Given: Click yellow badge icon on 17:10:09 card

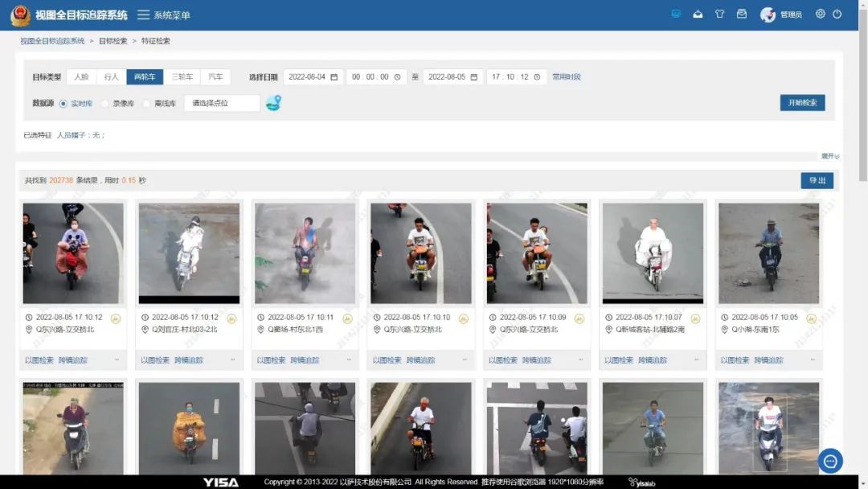Looking at the screenshot, I should (579, 318).
